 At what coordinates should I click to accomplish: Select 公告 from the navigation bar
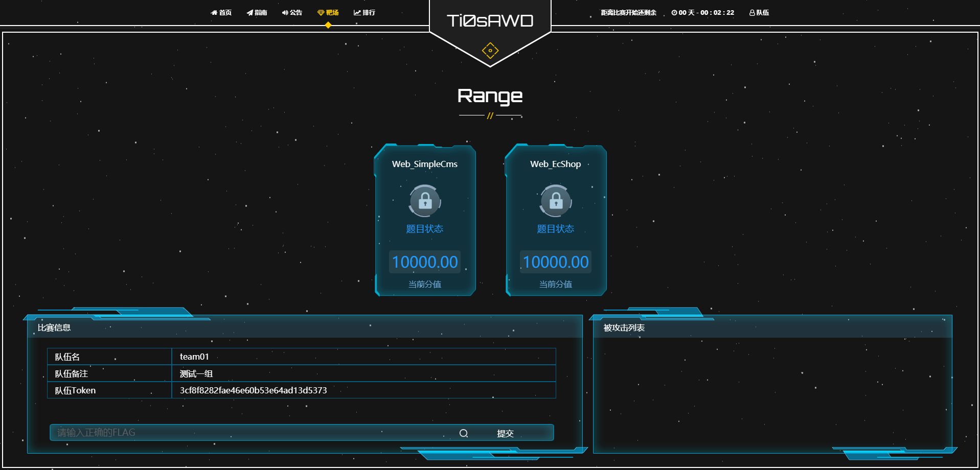pos(295,12)
